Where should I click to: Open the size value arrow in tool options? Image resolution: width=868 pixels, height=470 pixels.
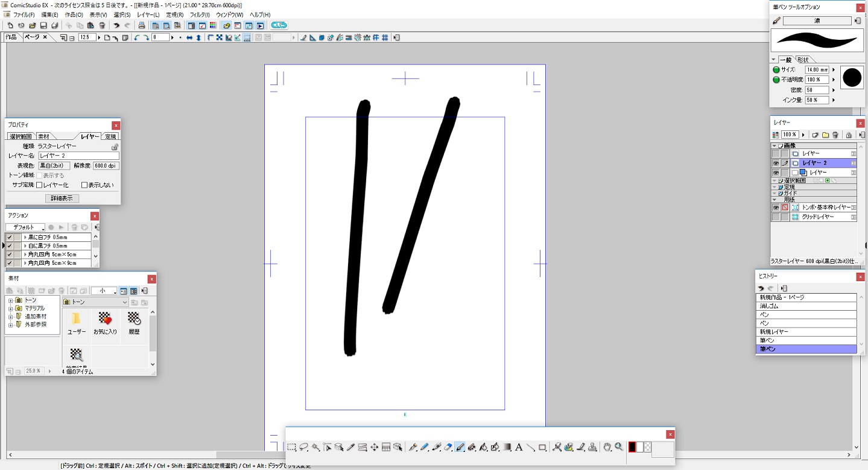[834, 70]
